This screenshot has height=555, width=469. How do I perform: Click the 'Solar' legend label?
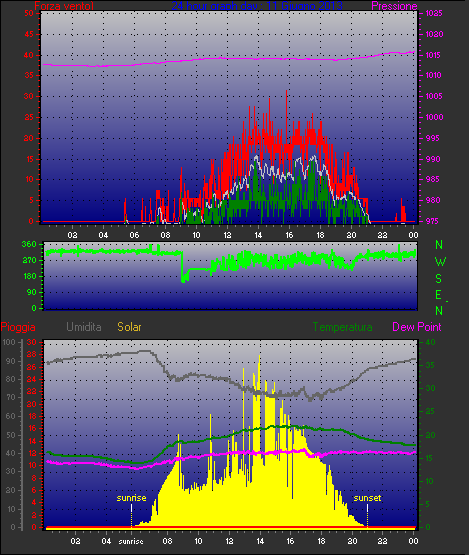(x=129, y=327)
